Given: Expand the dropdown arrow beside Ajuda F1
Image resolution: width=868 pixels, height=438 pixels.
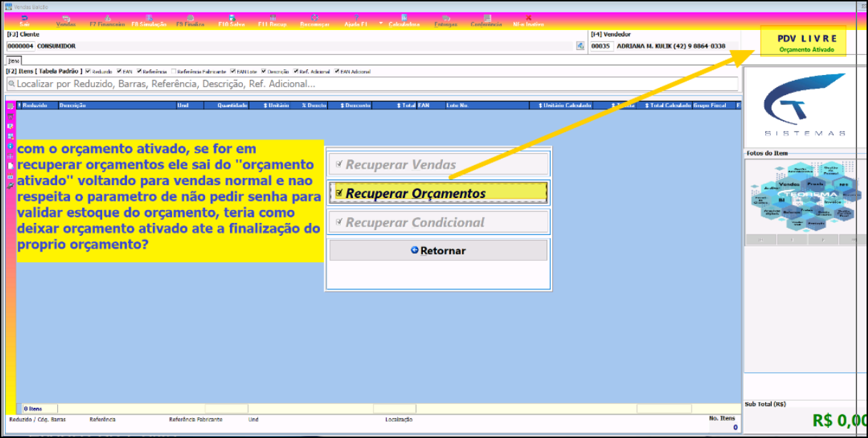Looking at the screenshot, I should tap(381, 22).
